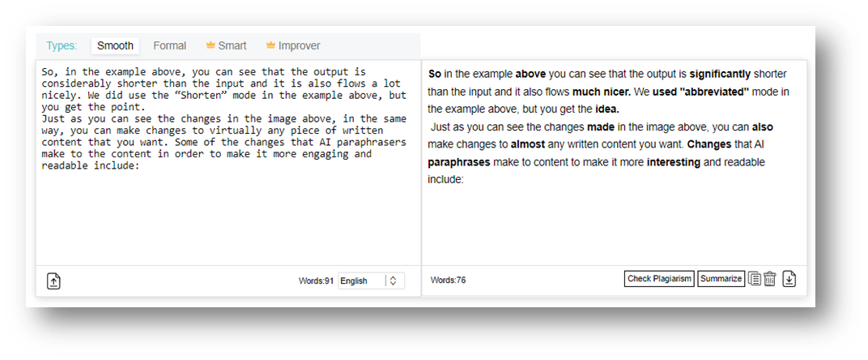Viewport: 868px width, 360px height.
Task: Click the bold word "made" in output
Action: (x=601, y=127)
